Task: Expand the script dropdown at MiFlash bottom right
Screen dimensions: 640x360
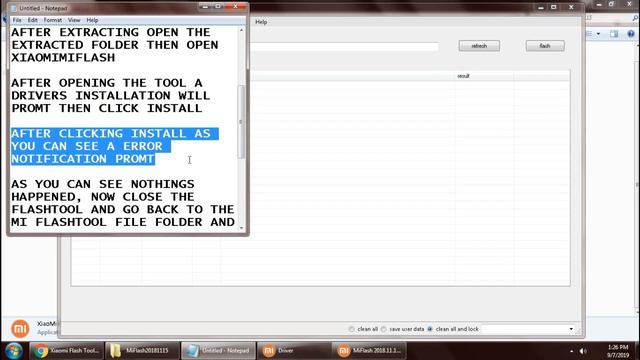Action: tap(571, 329)
